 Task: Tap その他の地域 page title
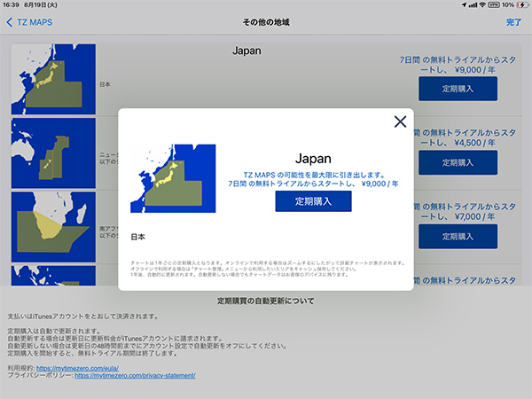(266, 22)
